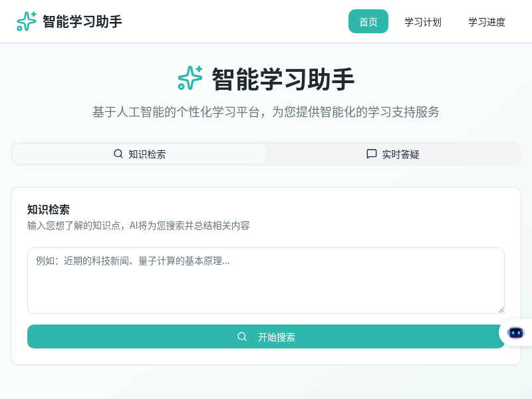Open the 学习计划 menu item
The height and width of the screenshot is (399, 532).
423,21
